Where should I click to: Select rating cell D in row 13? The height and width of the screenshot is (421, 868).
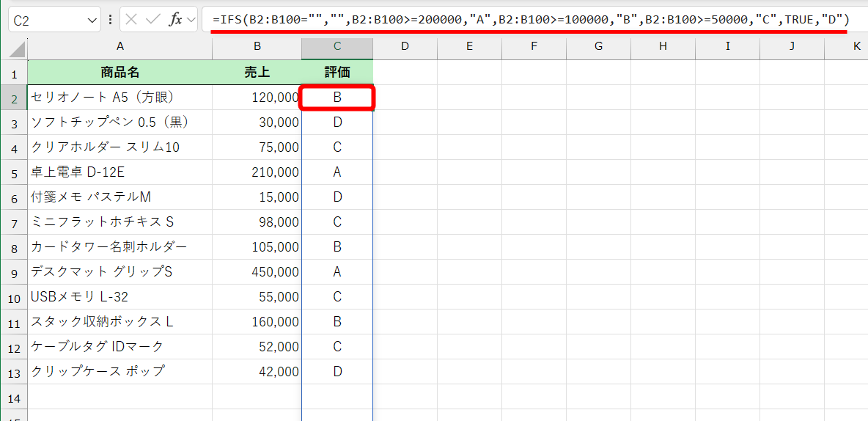337,372
